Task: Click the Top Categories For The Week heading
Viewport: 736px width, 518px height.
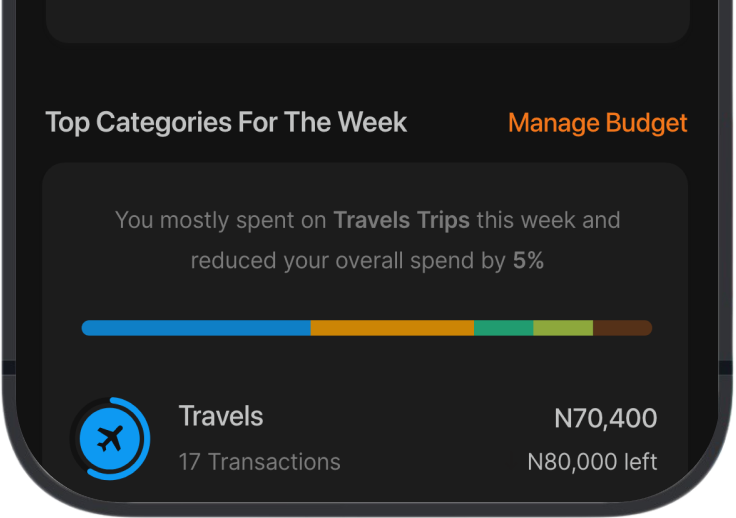Action: coord(226,123)
